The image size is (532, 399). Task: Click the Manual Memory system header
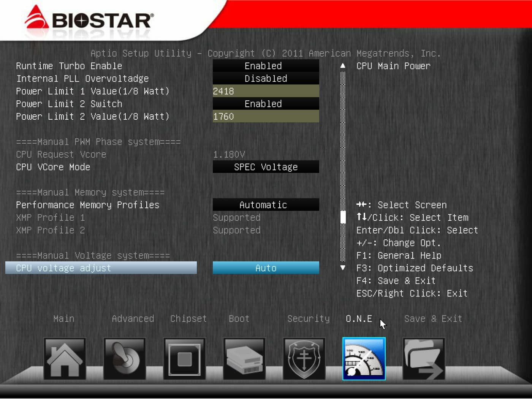pos(90,192)
